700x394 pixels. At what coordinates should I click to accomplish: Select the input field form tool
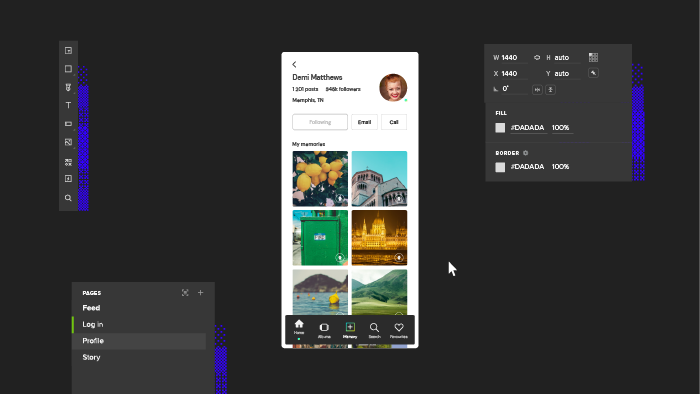click(x=68, y=124)
